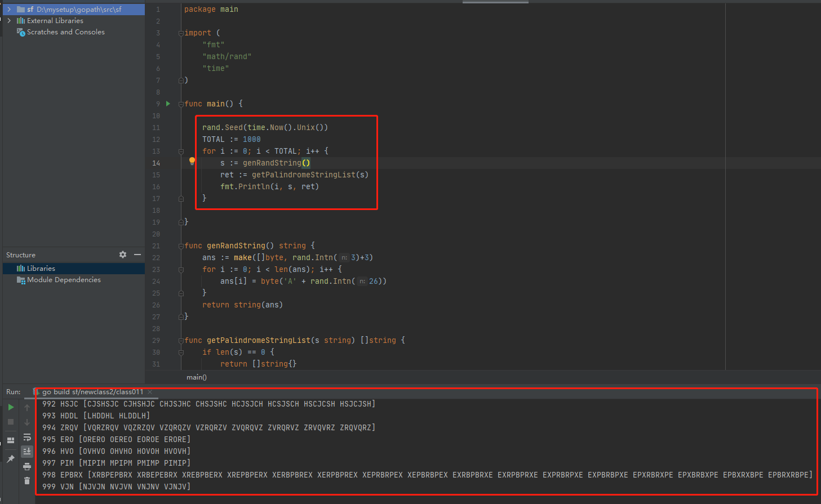Click the Up stack trace arrow
The height and width of the screenshot is (504, 821).
click(27, 407)
